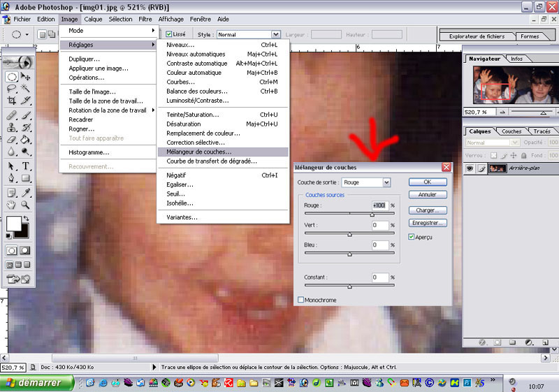Select the Dodge tool
559x392 pixels.
25,152
